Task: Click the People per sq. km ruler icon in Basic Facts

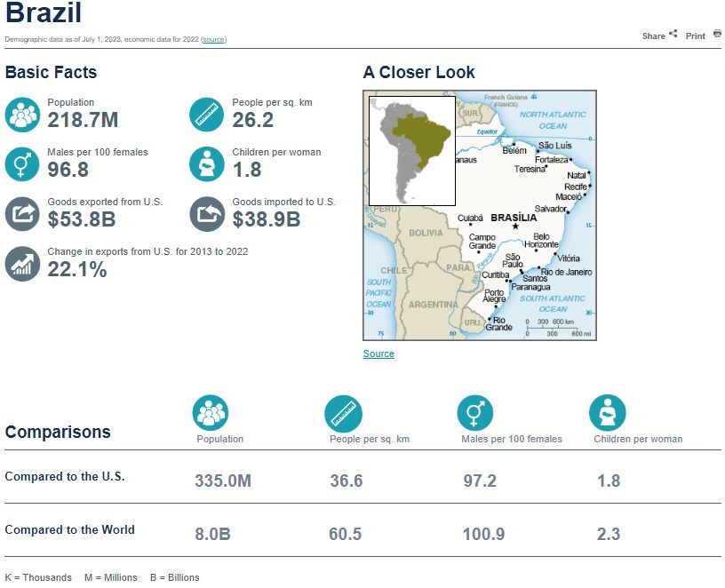Action: (207, 115)
